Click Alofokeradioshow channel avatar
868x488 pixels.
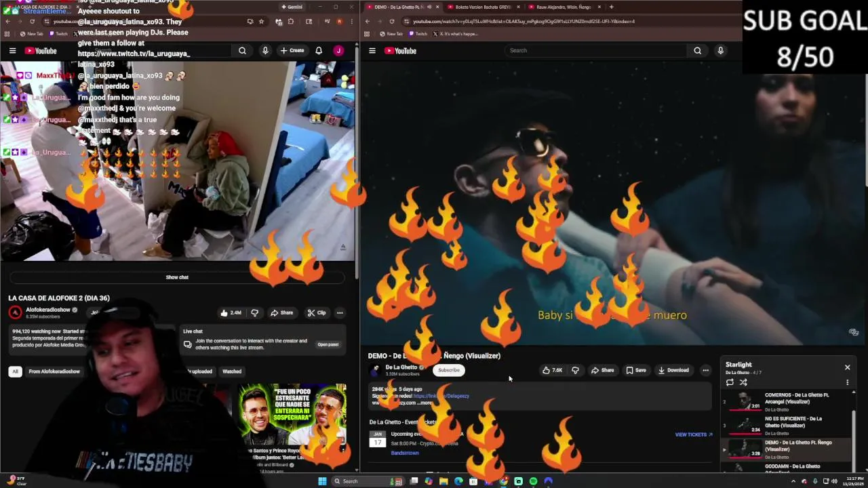15,312
